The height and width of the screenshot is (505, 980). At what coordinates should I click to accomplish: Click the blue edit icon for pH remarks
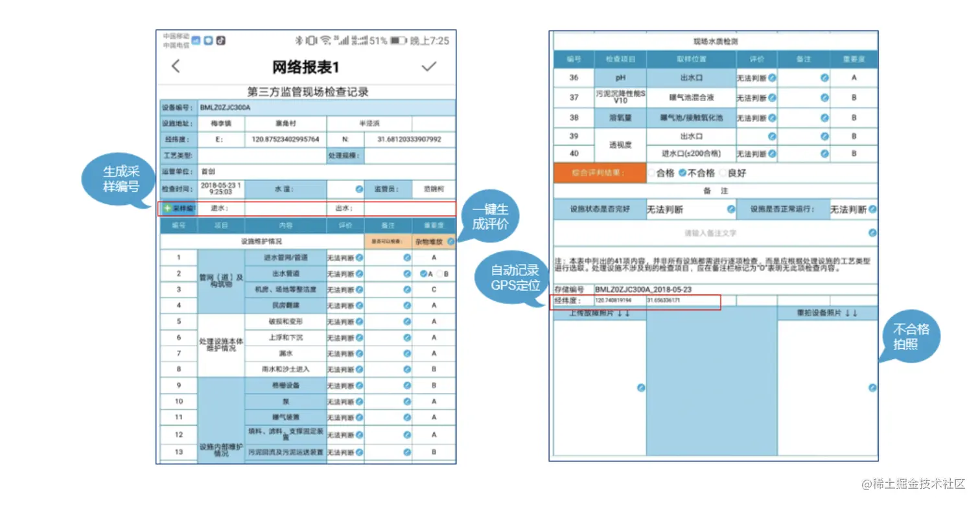[824, 78]
